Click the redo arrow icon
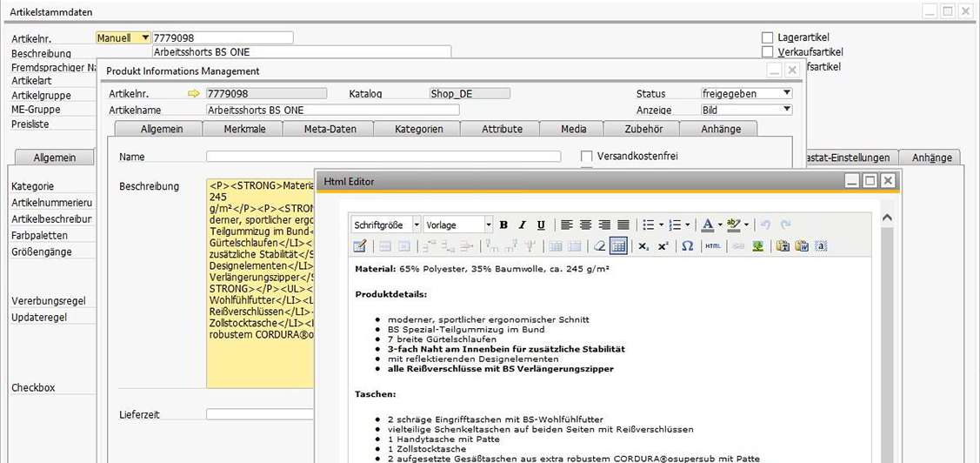980x463 pixels. (x=785, y=225)
